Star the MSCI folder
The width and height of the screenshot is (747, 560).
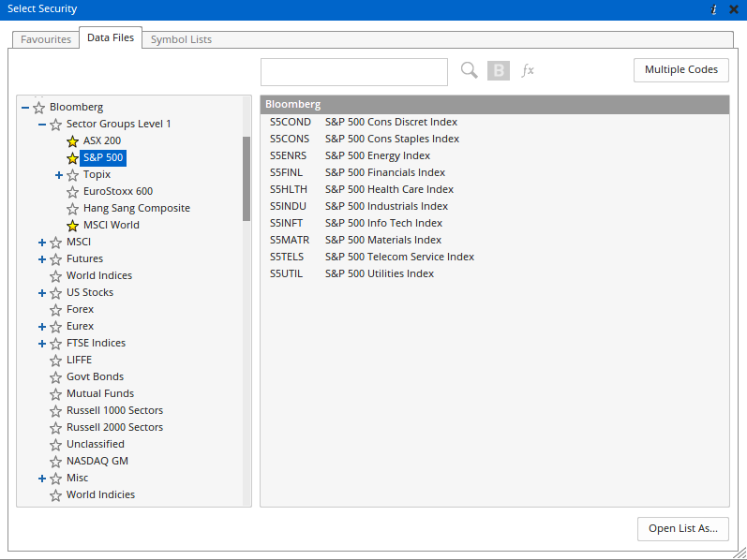(x=55, y=243)
